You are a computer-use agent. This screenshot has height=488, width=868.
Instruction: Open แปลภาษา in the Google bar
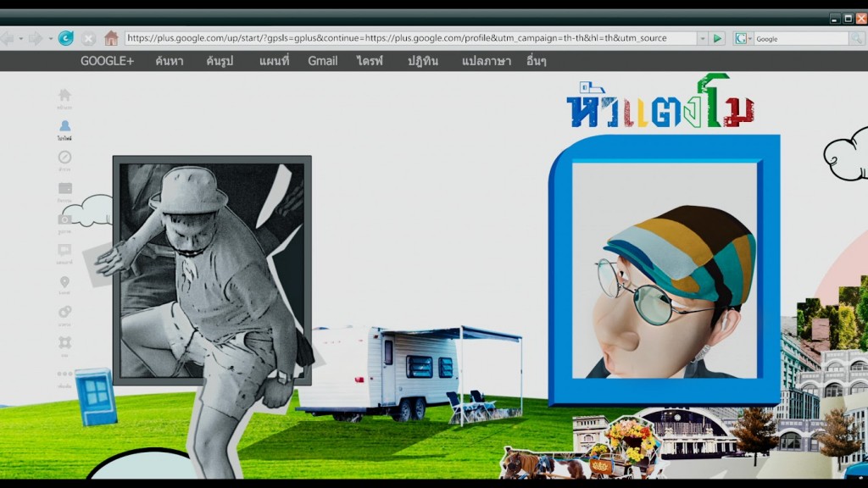(487, 61)
